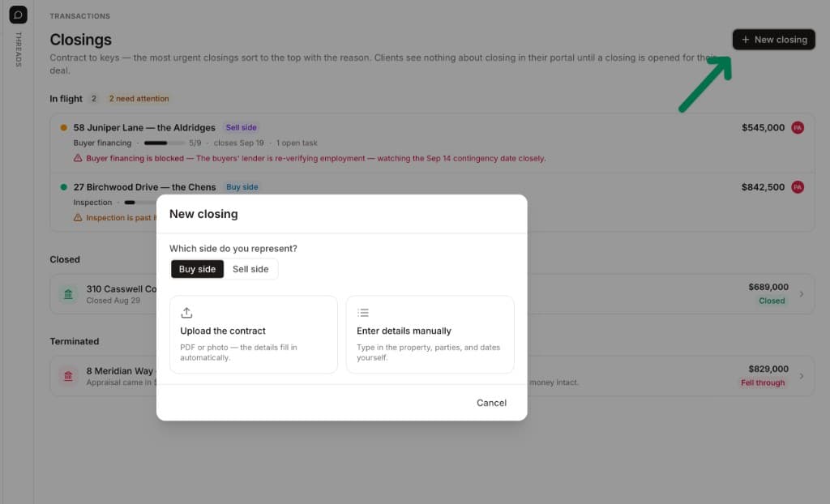This screenshot has width=830, height=504.
Task: Select the Buy side option
Action: [197, 269]
